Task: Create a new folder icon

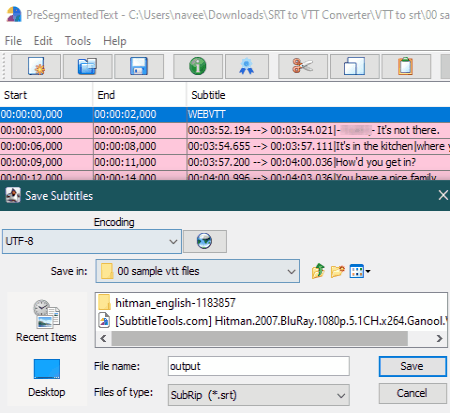Action: point(337,271)
